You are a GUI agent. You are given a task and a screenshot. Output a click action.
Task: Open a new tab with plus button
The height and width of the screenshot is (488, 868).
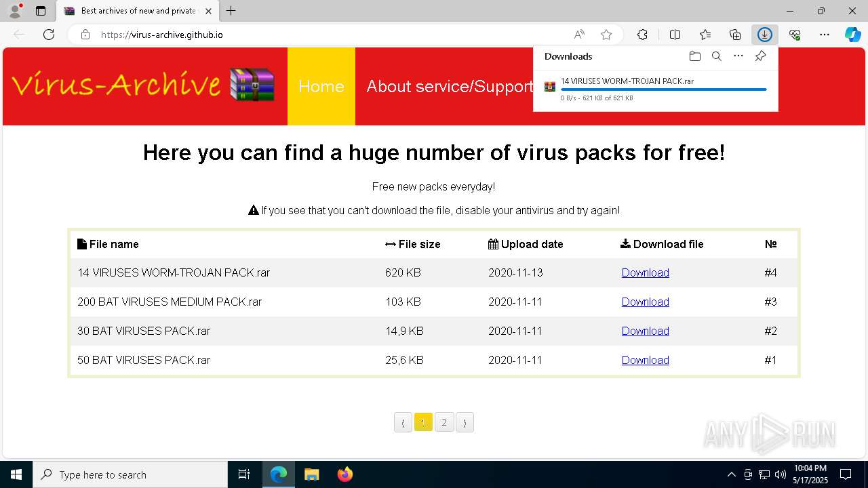pyautogui.click(x=231, y=11)
